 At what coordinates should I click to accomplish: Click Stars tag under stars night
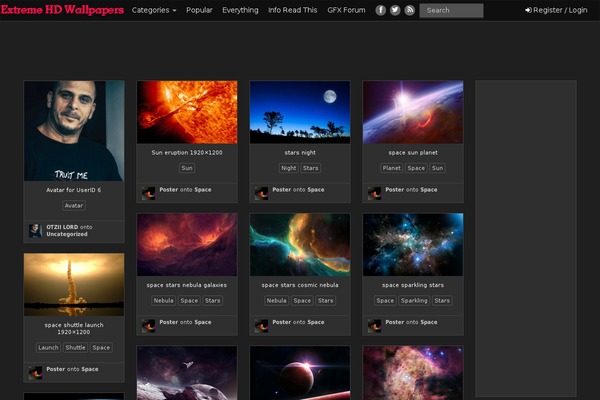pos(310,168)
